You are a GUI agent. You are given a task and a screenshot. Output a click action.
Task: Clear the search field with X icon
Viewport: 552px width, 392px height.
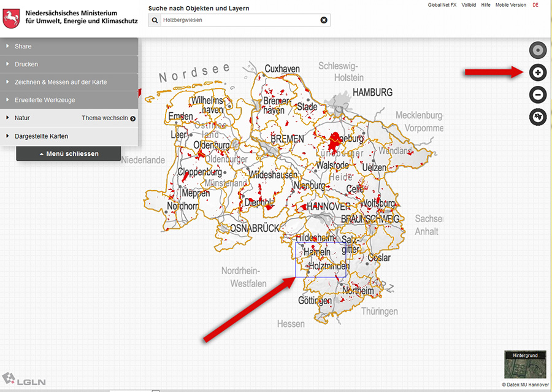324,20
